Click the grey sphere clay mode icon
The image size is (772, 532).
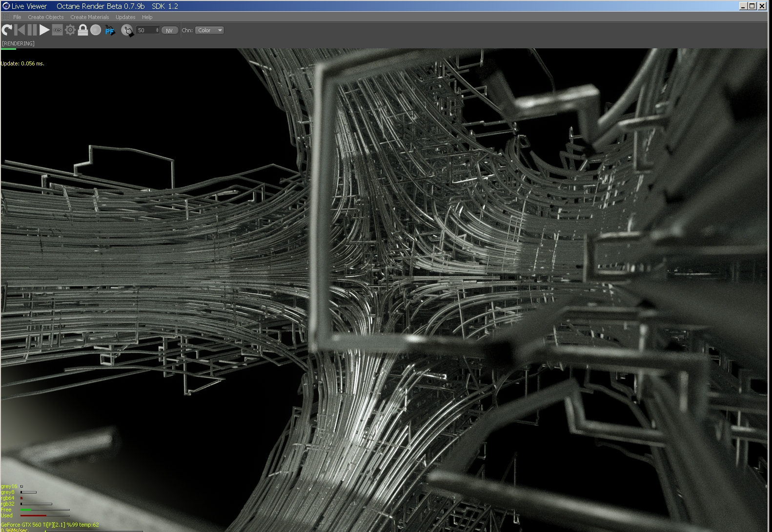point(96,30)
